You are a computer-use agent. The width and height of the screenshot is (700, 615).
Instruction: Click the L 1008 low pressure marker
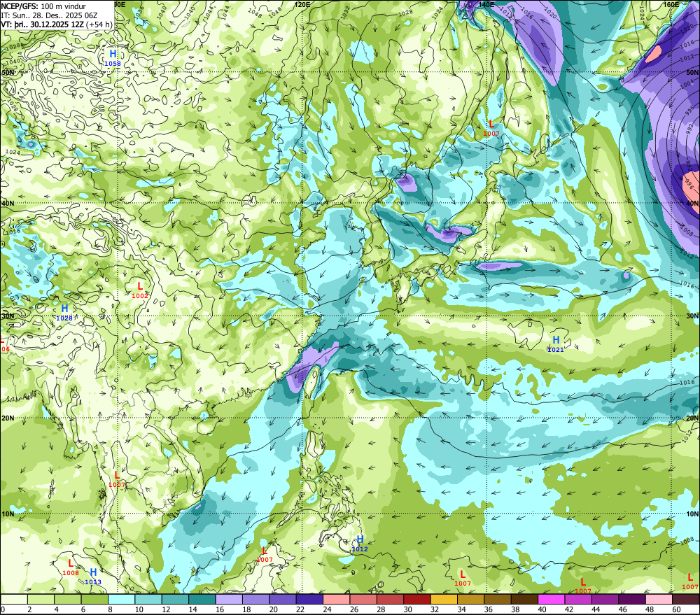coord(71,567)
